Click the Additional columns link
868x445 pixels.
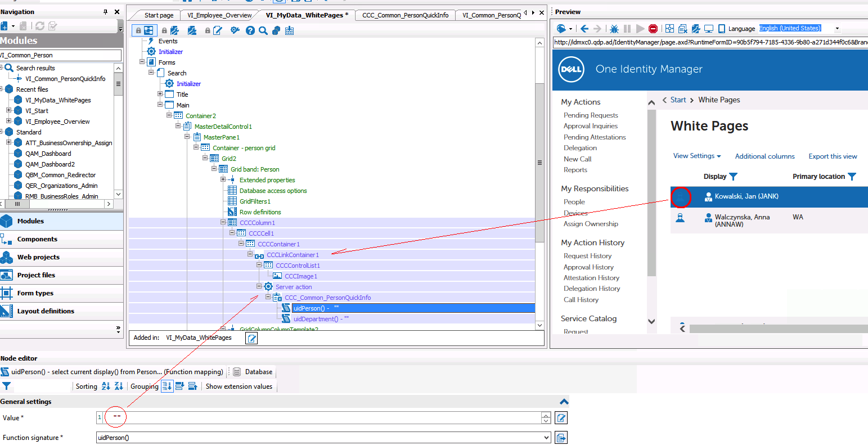coord(765,156)
